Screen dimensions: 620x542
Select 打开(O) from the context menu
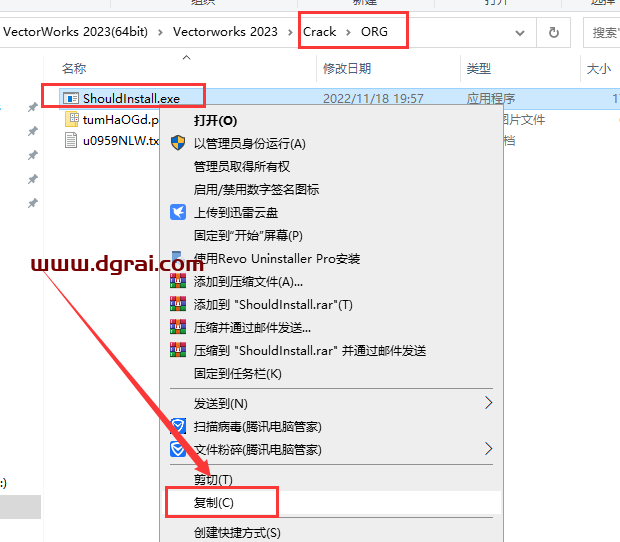point(331,121)
